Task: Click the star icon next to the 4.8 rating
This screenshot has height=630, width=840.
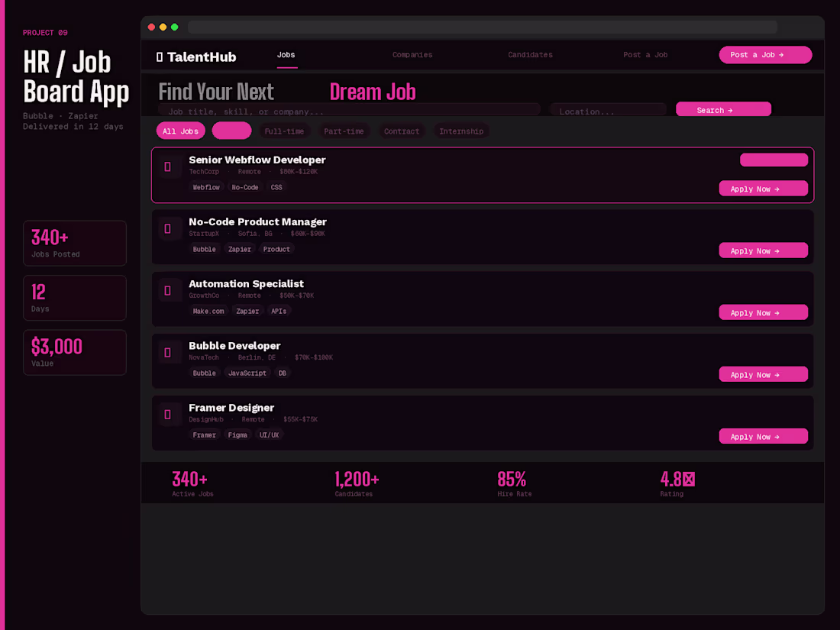Action: point(690,477)
